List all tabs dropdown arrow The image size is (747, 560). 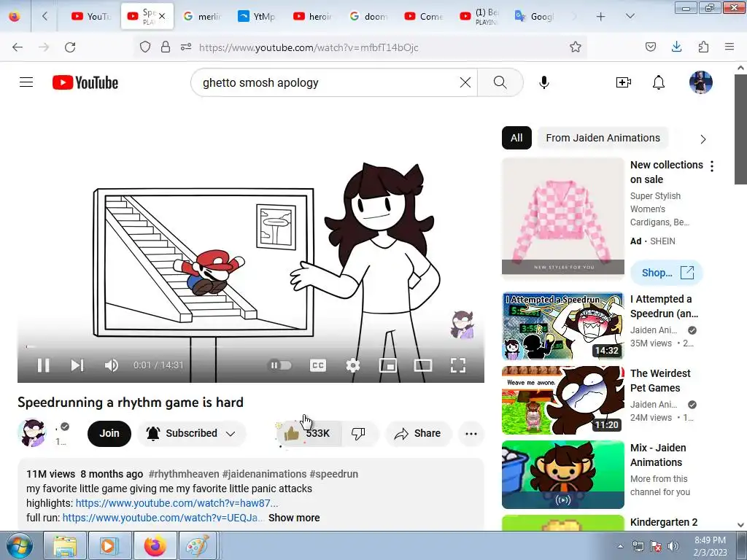tap(630, 17)
